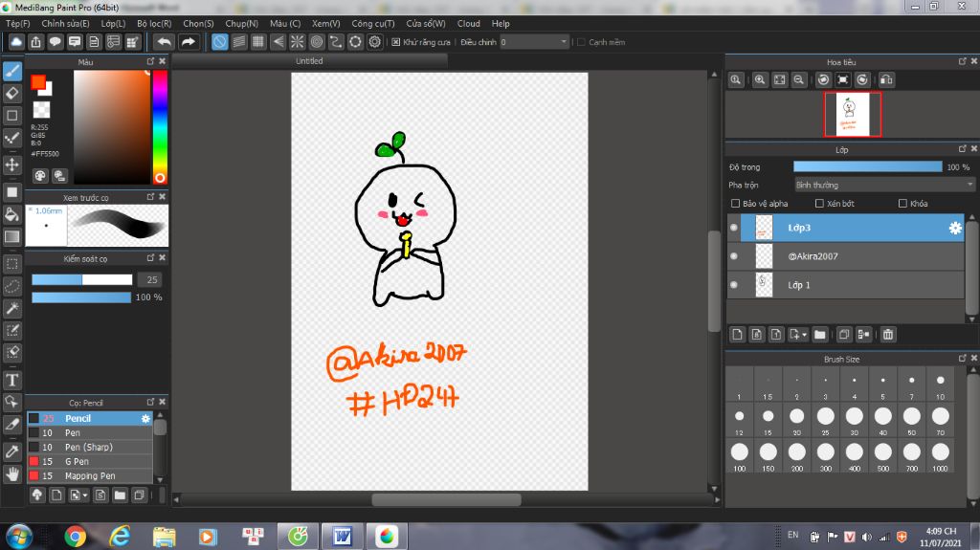Image resolution: width=980 pixels, height=550 pixels.
Task: Choose brush size 100
Action: tap(740, 455)
